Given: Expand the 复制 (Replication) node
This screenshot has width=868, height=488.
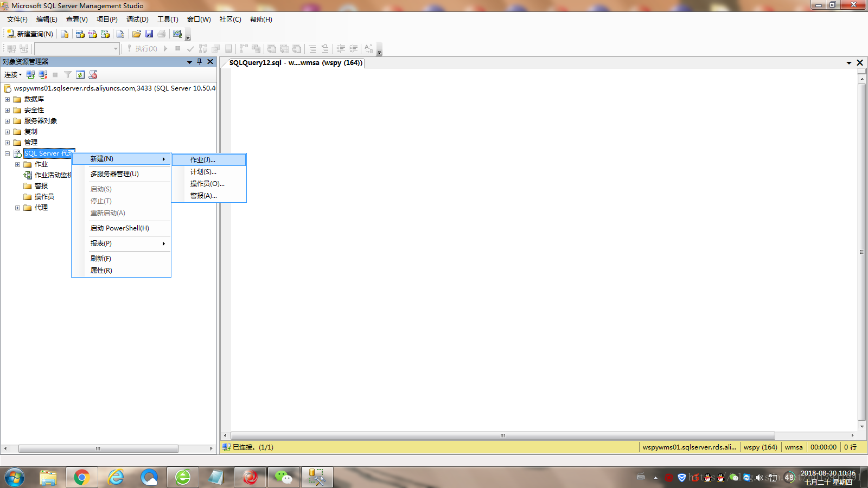Looking at the screenshot, I should [x=7, y=132].
